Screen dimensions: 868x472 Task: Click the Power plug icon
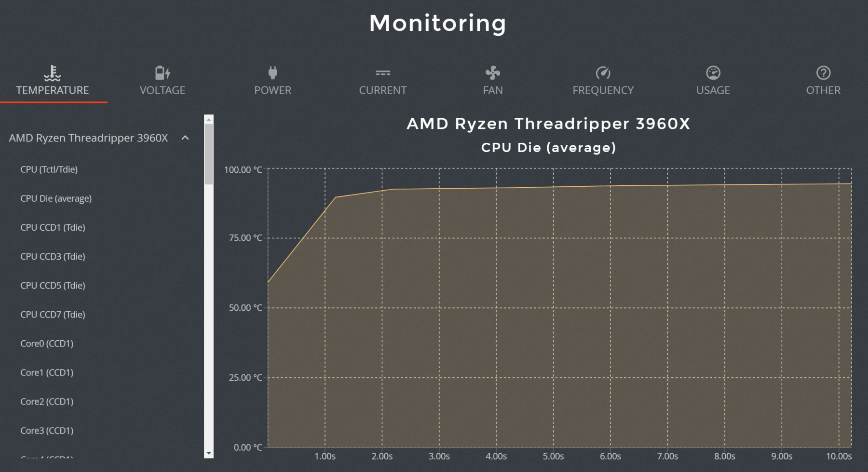(x=272, y=73)
